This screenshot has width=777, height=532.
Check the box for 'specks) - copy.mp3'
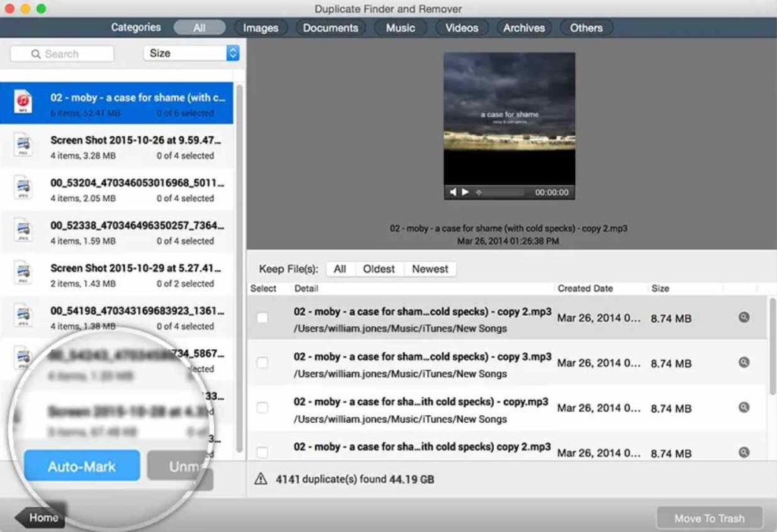click(262, 408)
